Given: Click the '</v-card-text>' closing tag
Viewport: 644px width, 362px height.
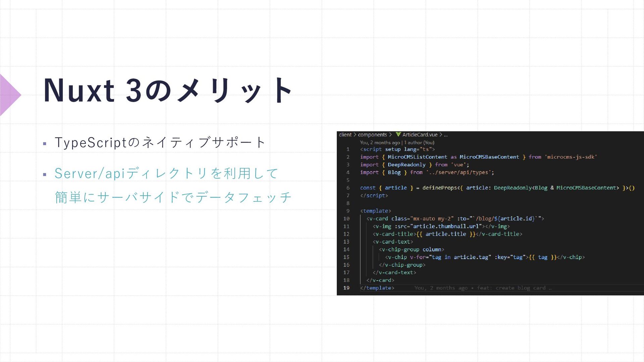Looking at the screenshot, I should (x=394, y=273).
